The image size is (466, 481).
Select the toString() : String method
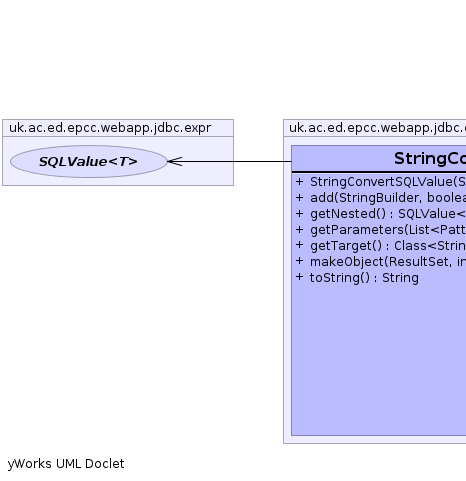coord(364,278)
